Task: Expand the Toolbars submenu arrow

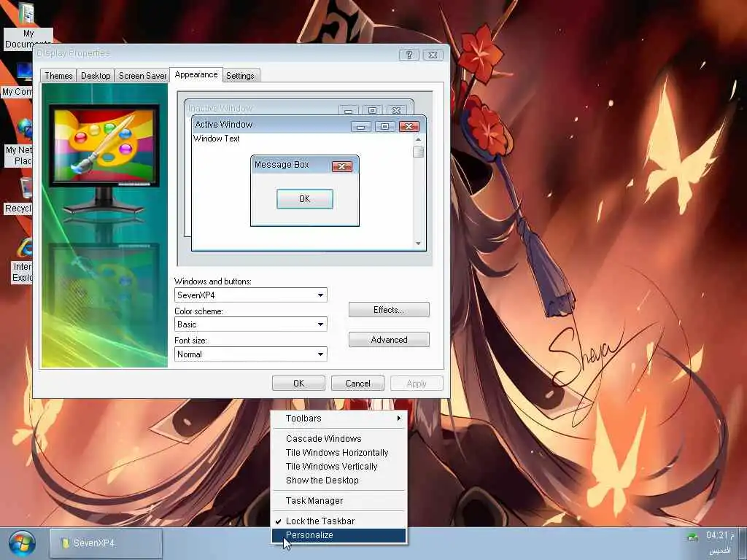Action: coord(398,418)
